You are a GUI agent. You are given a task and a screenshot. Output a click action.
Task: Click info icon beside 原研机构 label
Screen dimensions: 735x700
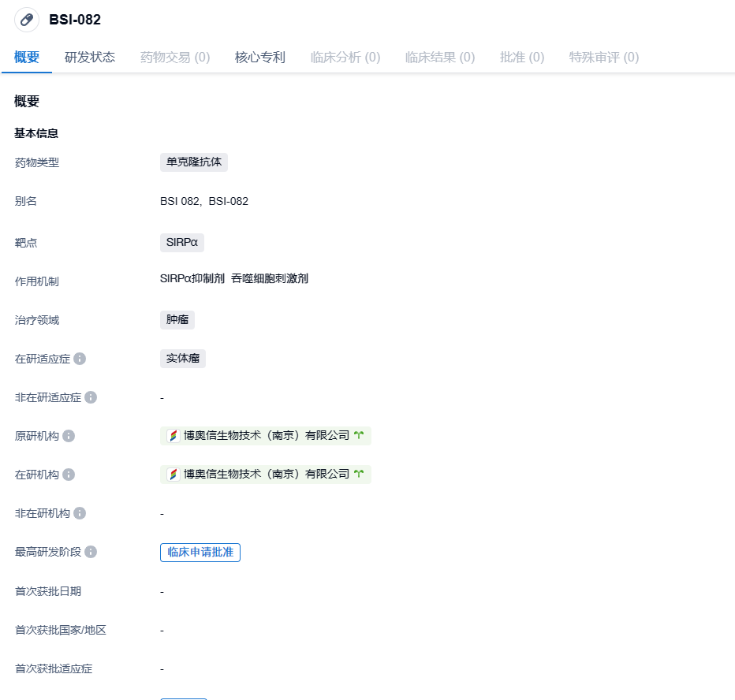coord(69,436)
